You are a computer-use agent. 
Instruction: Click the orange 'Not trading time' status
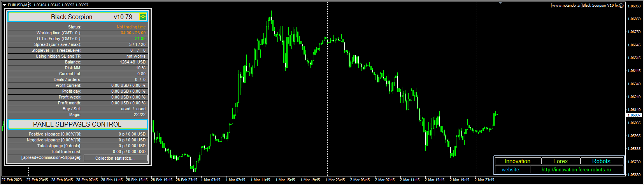131,27
